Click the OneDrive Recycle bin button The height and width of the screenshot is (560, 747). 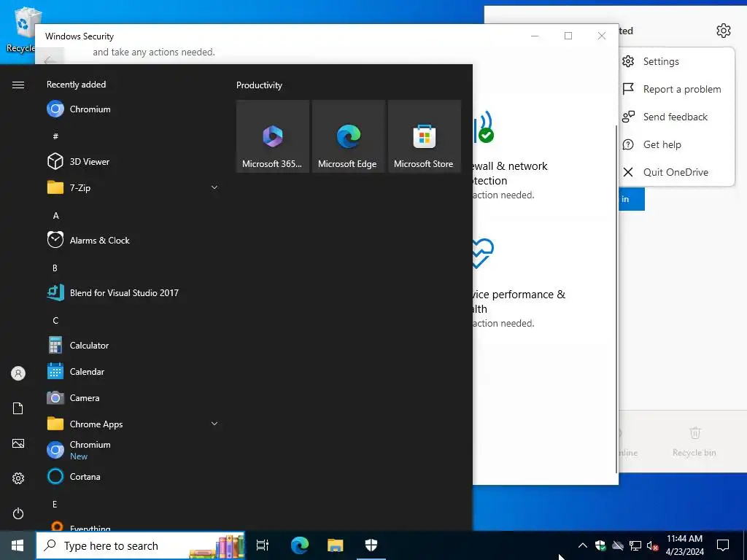pos(694,441)
